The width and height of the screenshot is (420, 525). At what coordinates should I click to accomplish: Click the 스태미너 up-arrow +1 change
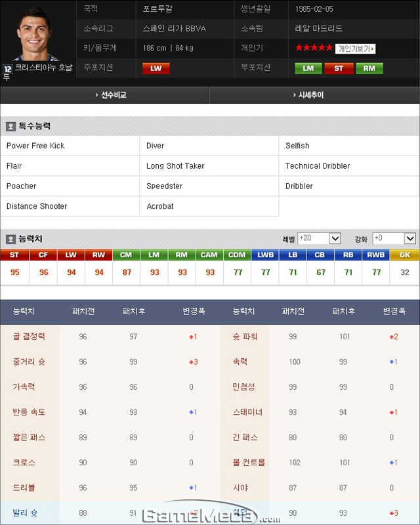coord(393,412)
